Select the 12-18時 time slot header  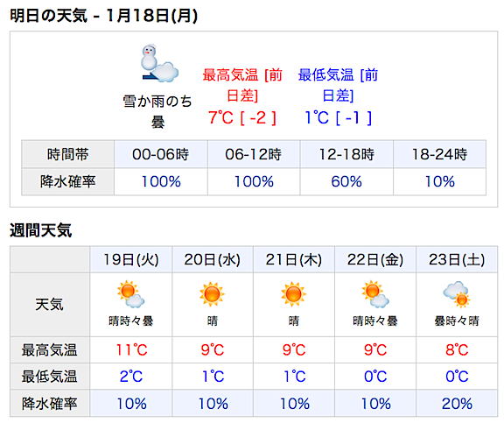346,154
